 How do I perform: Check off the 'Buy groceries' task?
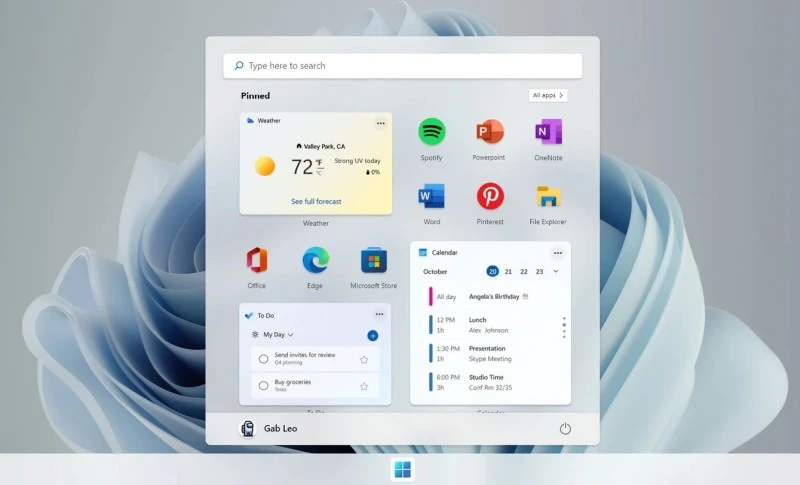click(263, 385)
